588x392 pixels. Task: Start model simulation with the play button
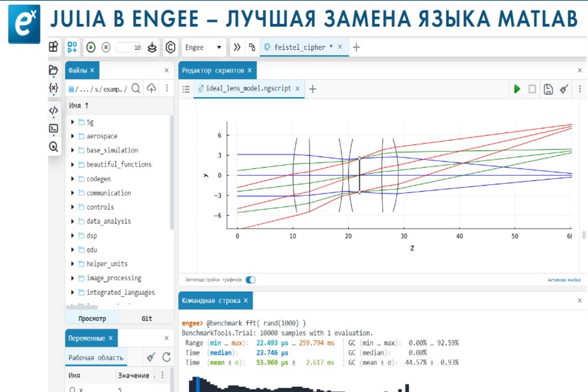[x=91, y=48]
